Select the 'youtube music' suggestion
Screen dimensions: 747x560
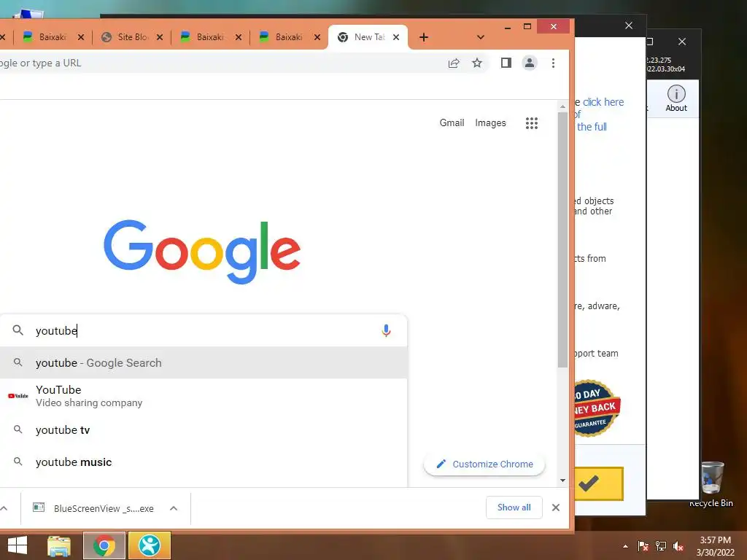(x=204, y=462)
